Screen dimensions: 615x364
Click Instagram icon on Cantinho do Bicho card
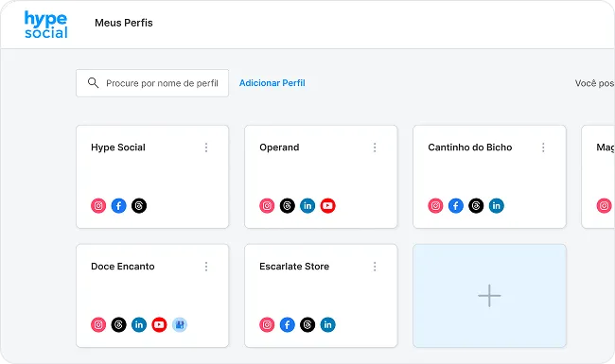(x=435, y=206)
